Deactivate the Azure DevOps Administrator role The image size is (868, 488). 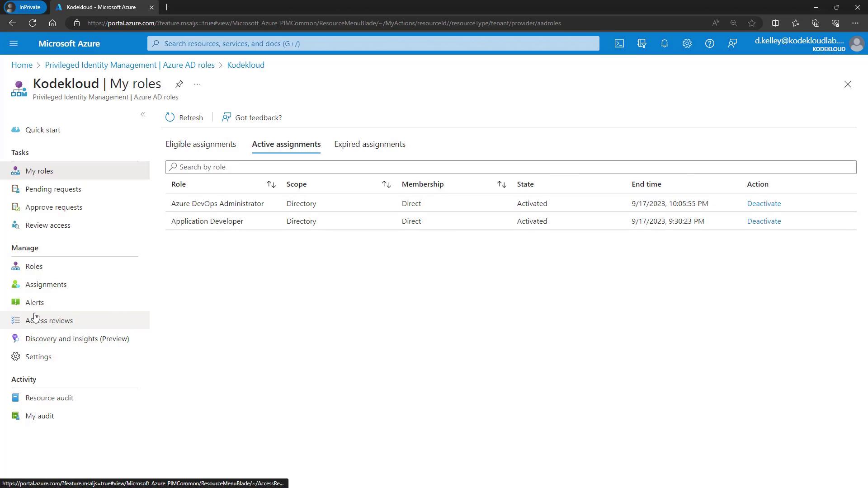pyautogui.click(x=764, y=203)
